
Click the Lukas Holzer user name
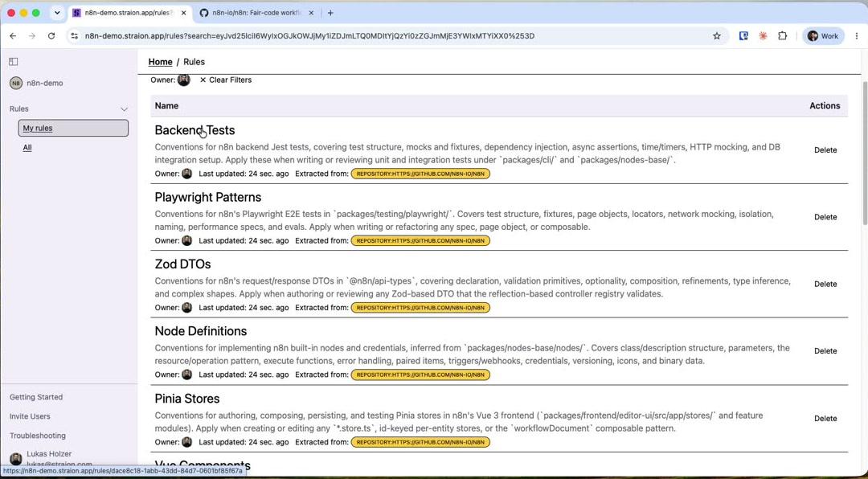(49, 454)
